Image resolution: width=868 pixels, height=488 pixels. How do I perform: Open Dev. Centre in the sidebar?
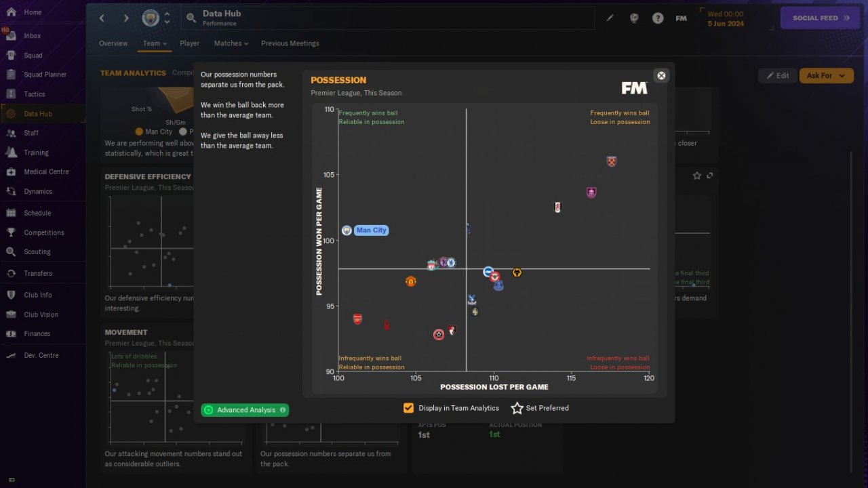pyautogui.click(x=42, y=355)
